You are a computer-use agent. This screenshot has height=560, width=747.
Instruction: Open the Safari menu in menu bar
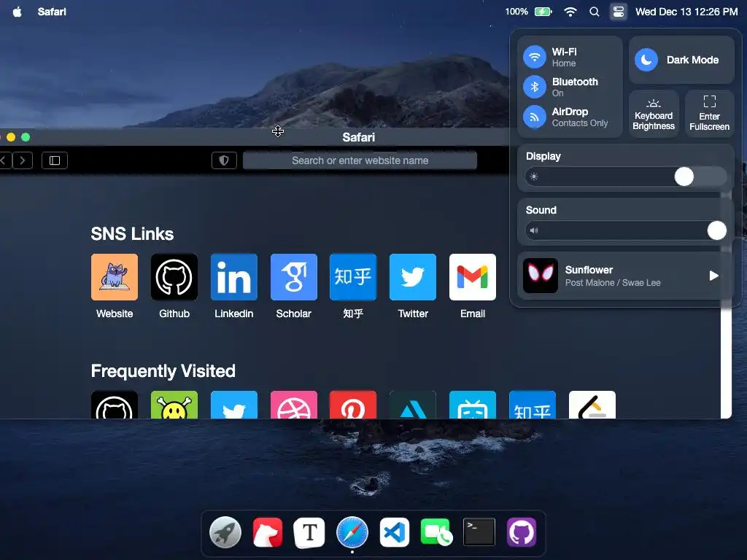point(52,12)
